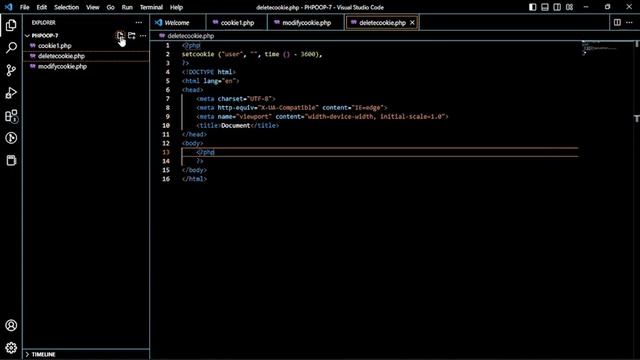
Task: Open the Run menu
Action: tap(127, 7)
